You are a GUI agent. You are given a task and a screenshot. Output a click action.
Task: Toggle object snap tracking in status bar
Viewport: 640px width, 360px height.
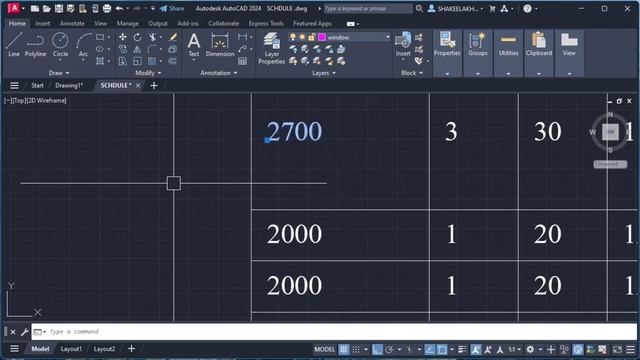[430, 349]
